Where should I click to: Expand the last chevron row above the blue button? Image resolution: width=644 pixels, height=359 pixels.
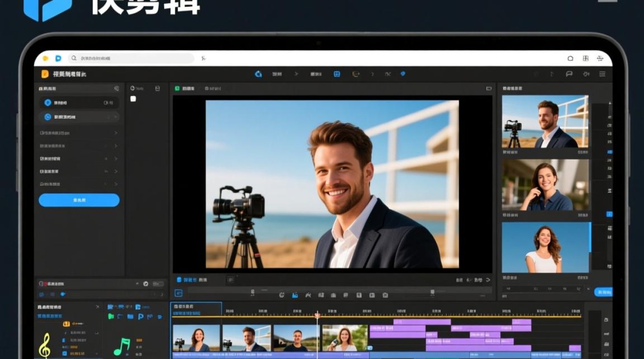[79, 184]
